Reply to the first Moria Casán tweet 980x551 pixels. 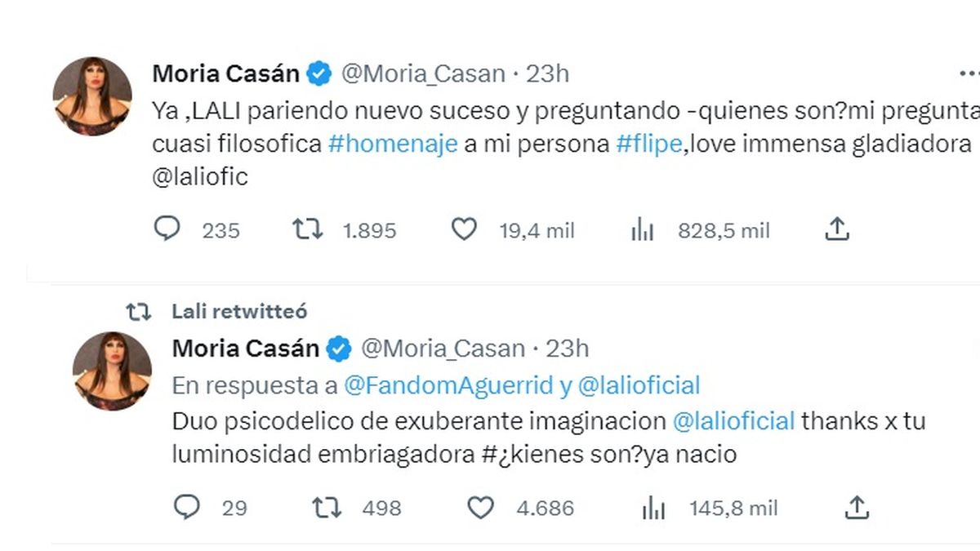[167, 230]
